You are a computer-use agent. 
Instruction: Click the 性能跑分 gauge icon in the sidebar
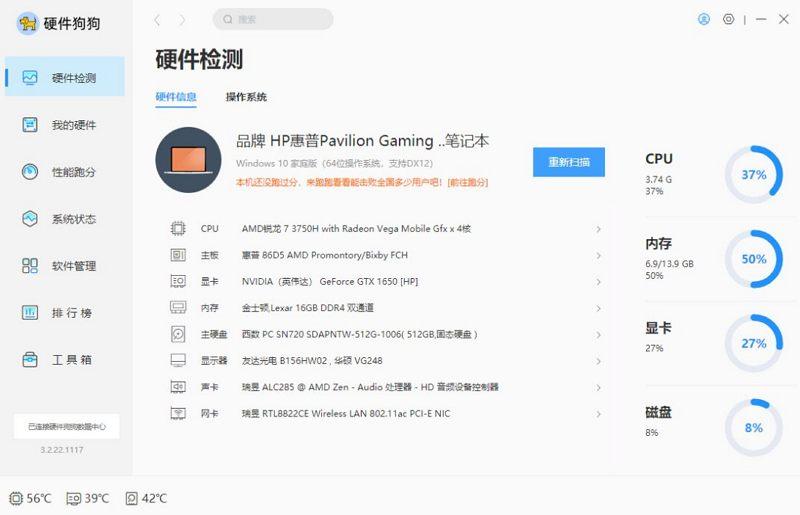click(30, 171)
